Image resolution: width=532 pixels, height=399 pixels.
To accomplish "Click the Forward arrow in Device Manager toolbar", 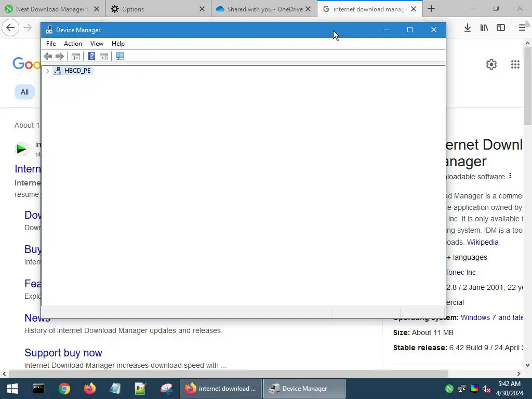I will tap(60, 56).
